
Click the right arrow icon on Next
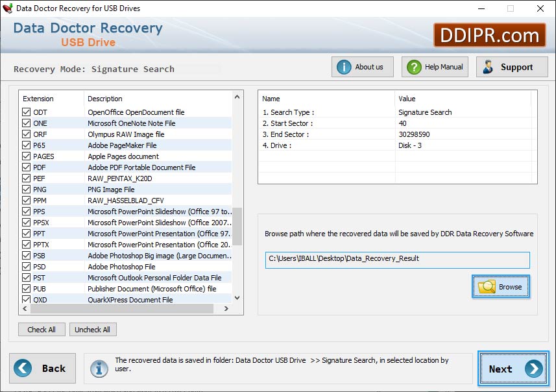pos(534,369)
